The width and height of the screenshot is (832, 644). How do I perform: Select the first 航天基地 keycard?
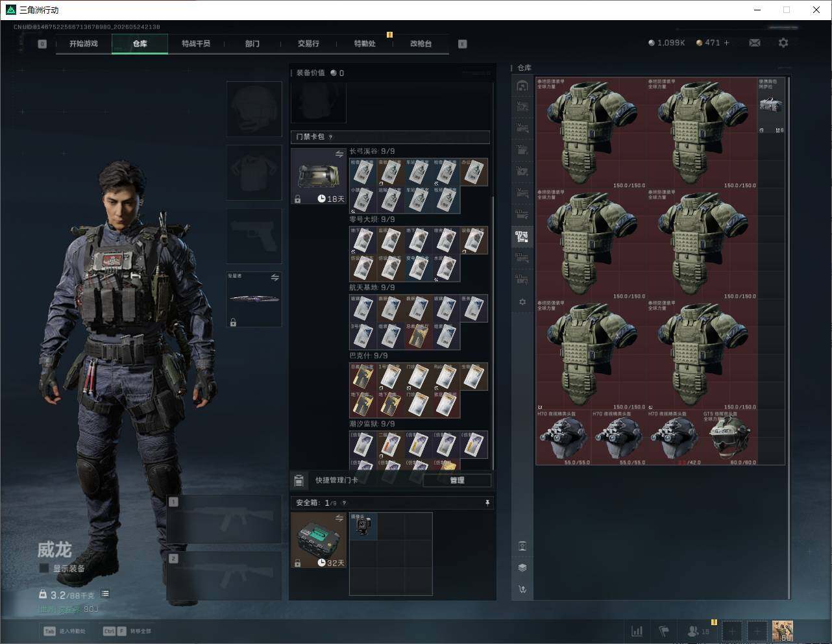pos(363,308)
